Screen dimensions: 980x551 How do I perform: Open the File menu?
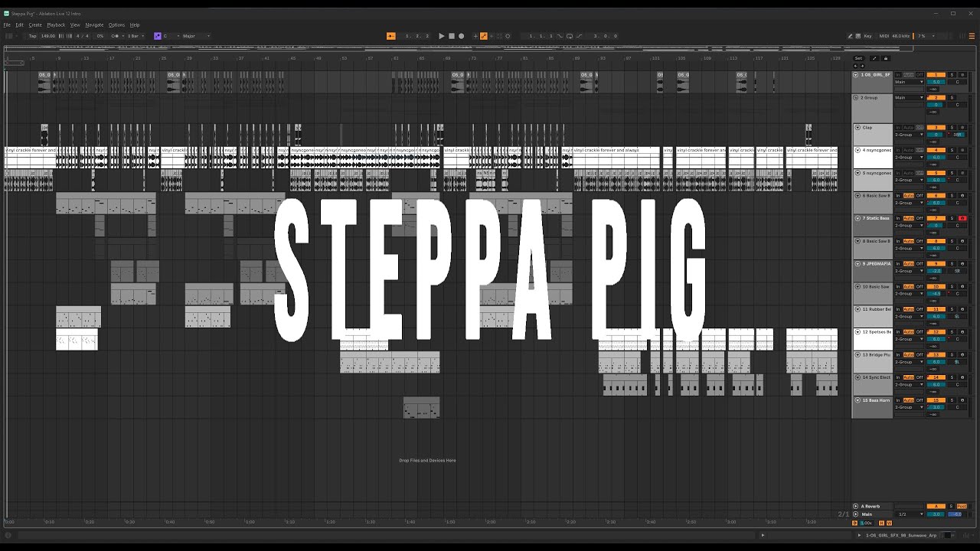7,24
